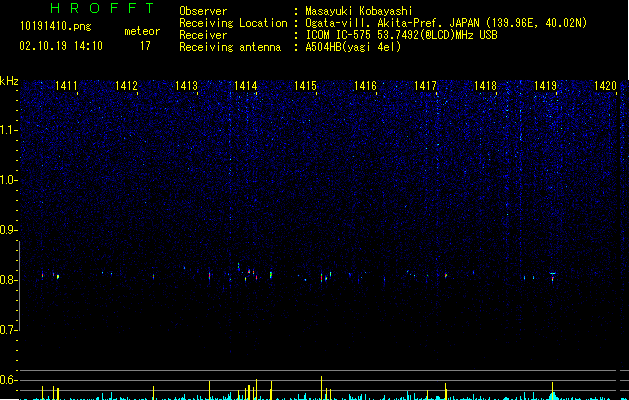Click the kHz axis unit label
The image size is (629, 400).
9,81
